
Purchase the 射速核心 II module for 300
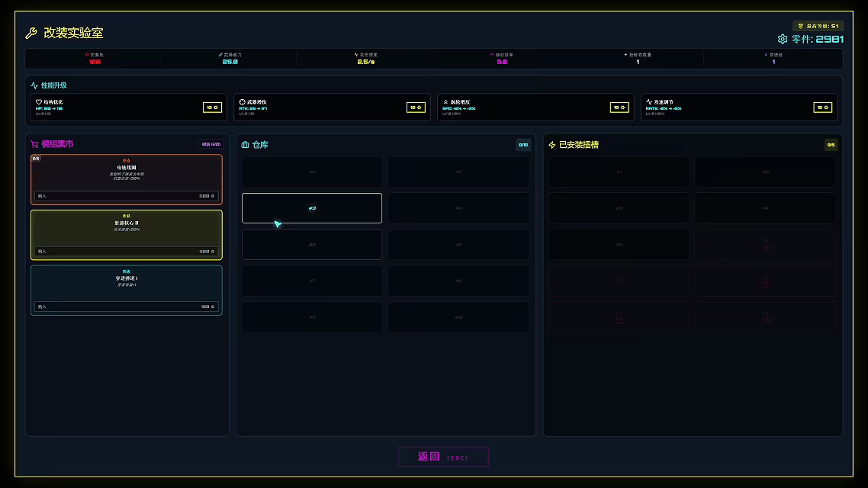point(127,251)
